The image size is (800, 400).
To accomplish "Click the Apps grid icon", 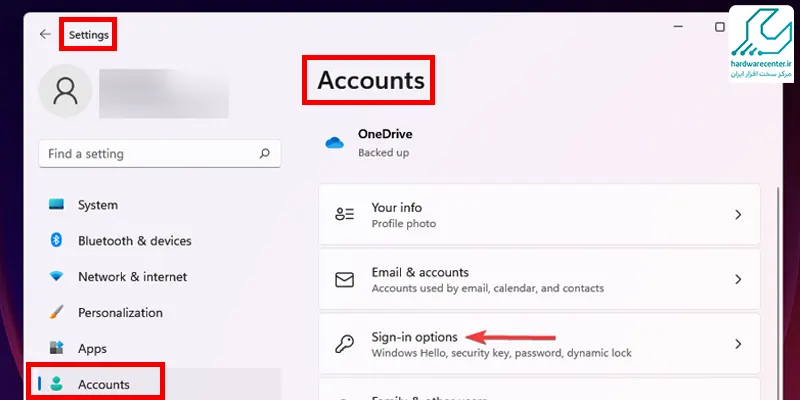I will 56,348.
